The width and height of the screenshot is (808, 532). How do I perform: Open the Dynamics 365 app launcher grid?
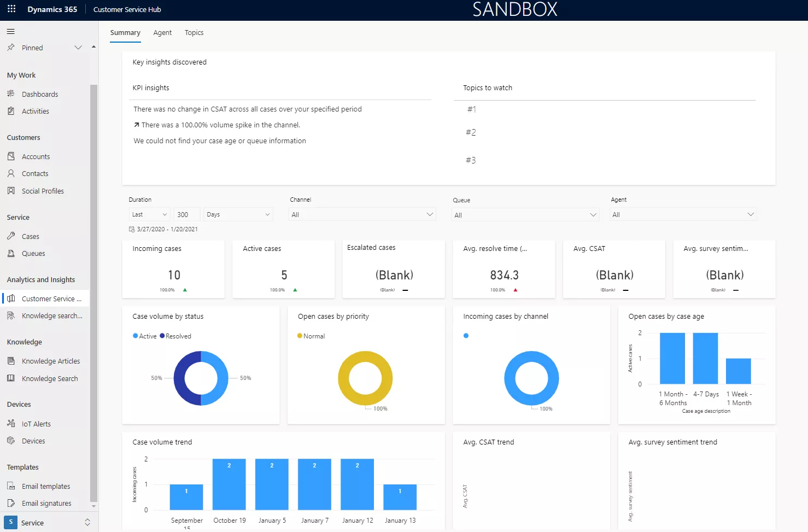pos(11,9)
